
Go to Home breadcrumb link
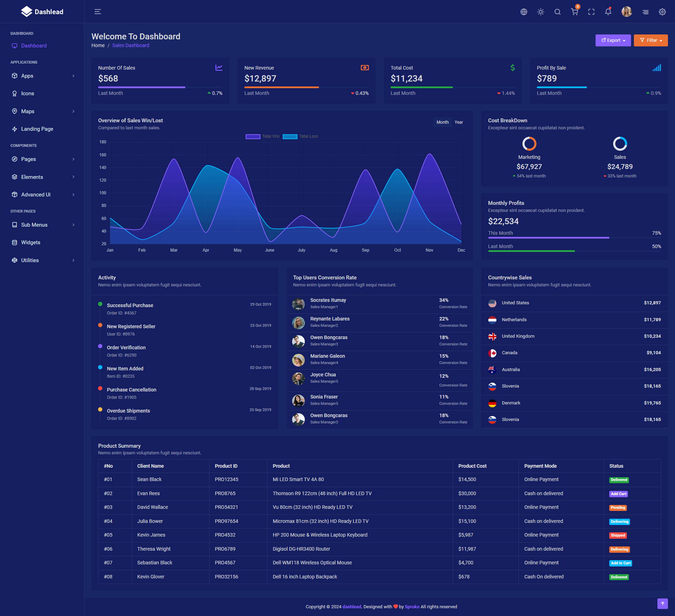[x=98, y=45]
